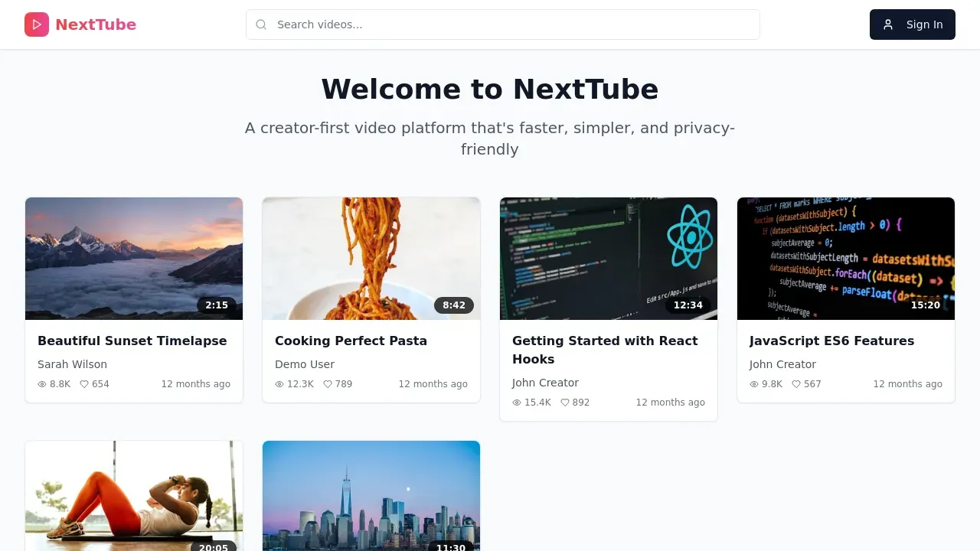Visit John Creator's channel
This screenshot has height=551, width=980.
click(x=545, y=383)
